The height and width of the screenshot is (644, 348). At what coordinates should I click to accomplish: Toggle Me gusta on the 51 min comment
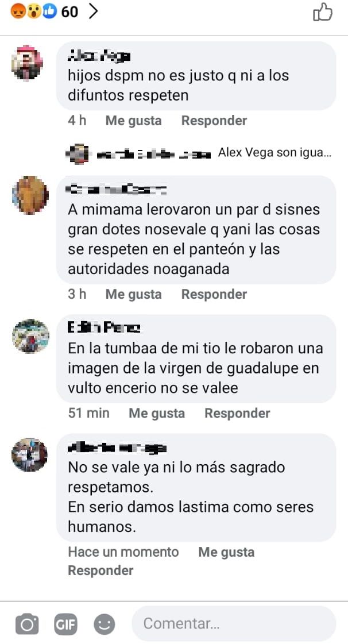[157, 412]
